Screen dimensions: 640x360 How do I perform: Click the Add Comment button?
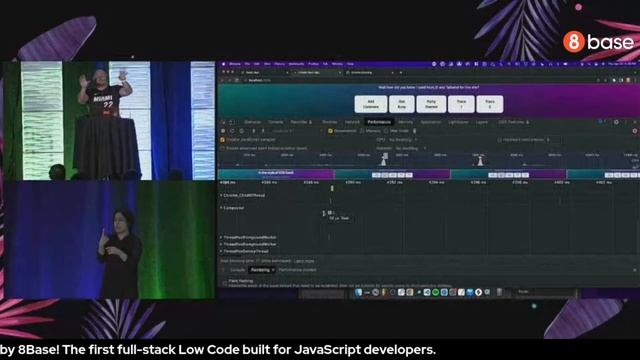pyautogui.click(x=371, y=104)
